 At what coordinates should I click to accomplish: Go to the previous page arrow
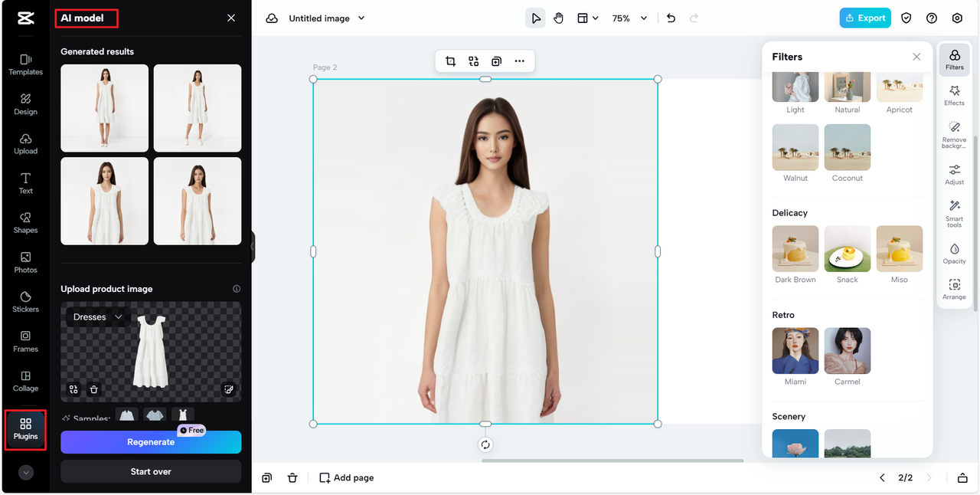(882, 477)
